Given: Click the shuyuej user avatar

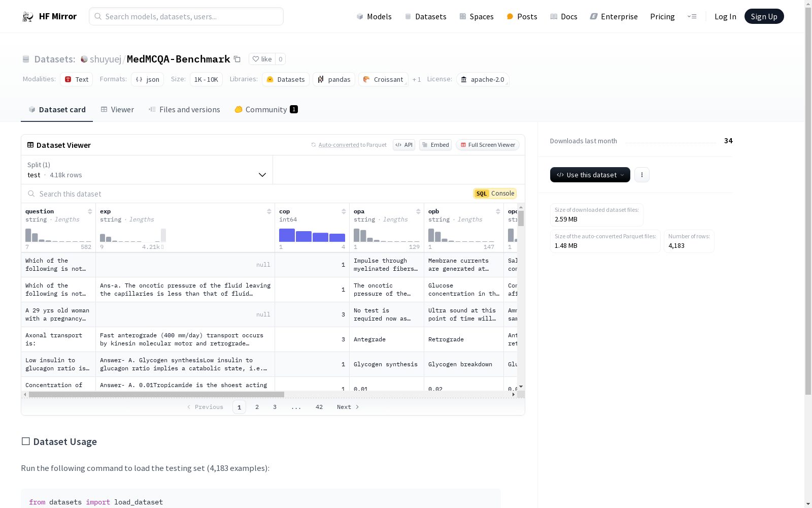Looking at the screenshot, I should [84, 59].
